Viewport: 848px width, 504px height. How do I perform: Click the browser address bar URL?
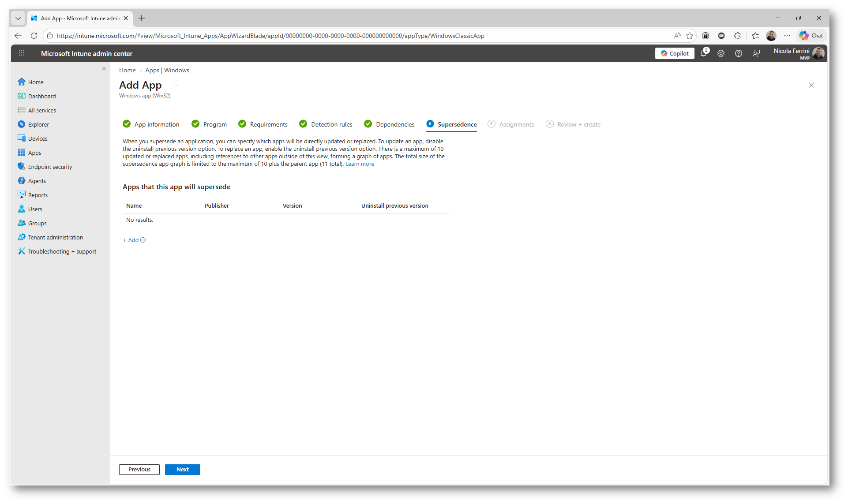tap(270, 36)
